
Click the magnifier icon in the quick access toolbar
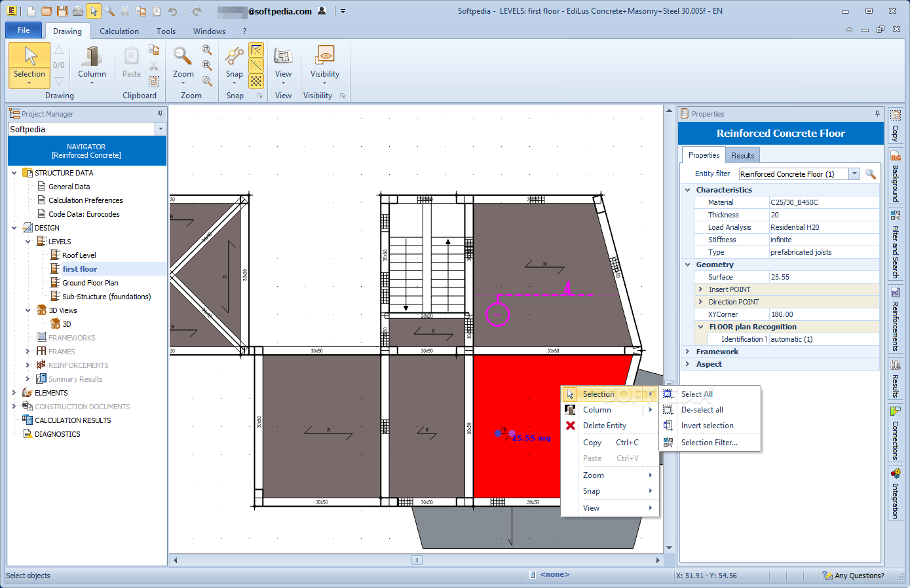109,11
